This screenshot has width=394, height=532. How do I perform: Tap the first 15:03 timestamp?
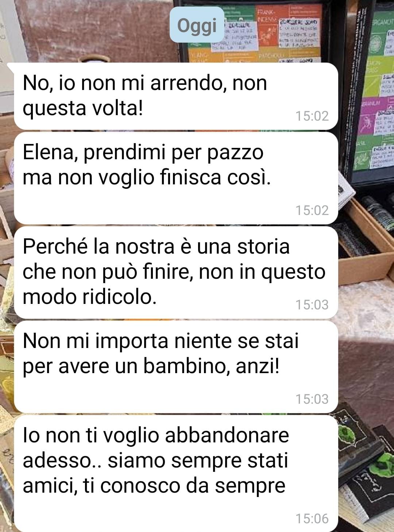[312, 305]
